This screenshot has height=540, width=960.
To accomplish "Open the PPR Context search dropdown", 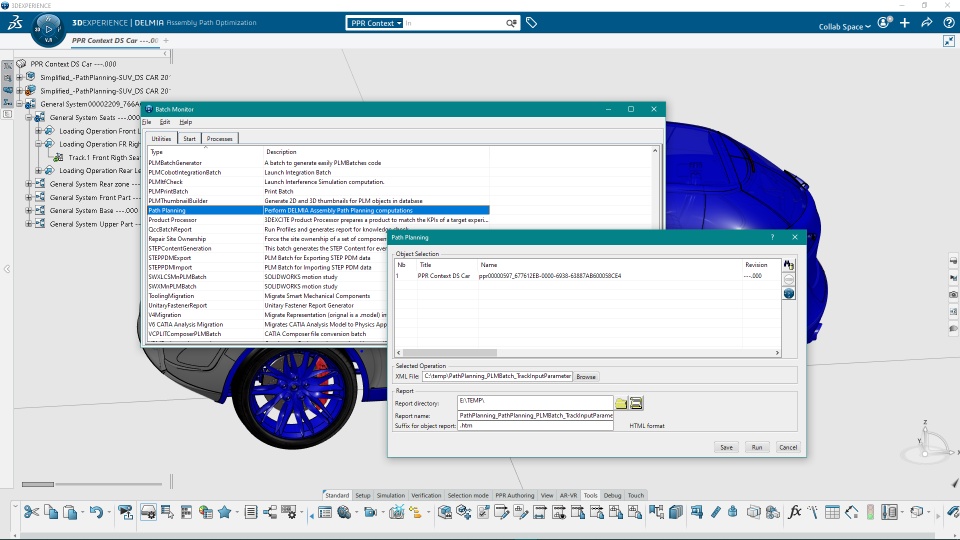I will (x=375, y=23).
